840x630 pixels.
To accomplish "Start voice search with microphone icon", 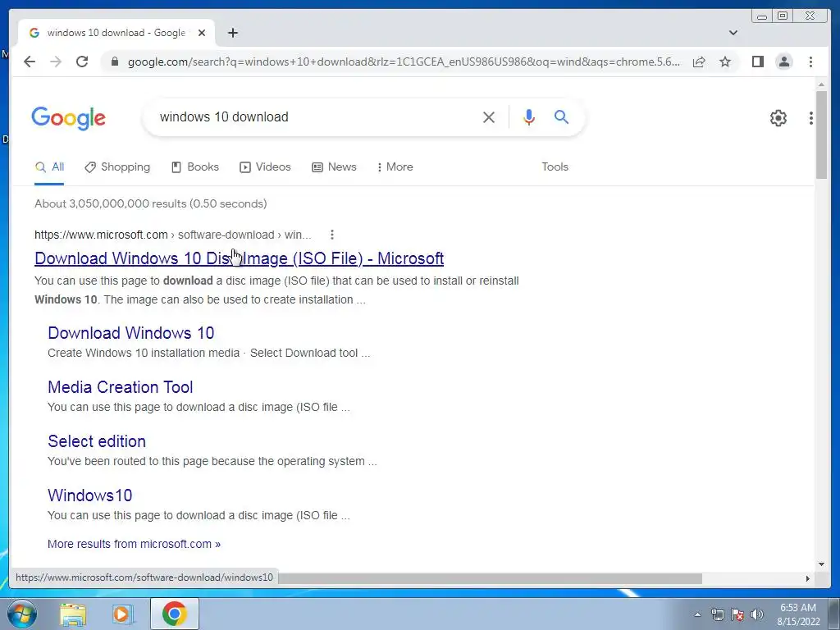I will pyautogui.click(x=529, y=117).
